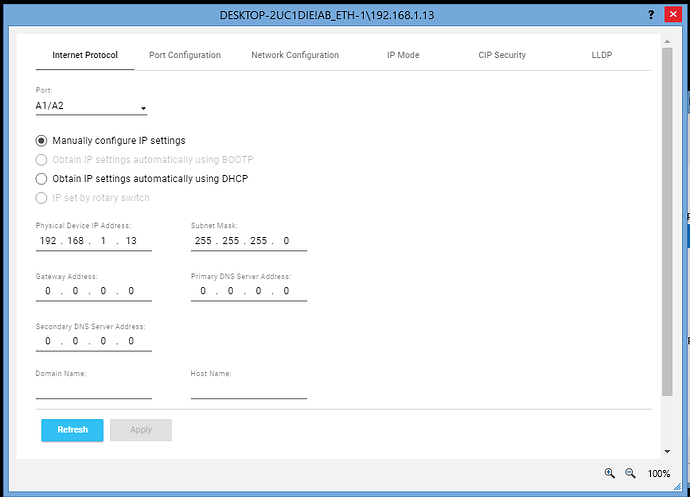This screenshot has width=690, height=497.
Task: Click the dialog title bar text
Action: click(x=327, y=15)
